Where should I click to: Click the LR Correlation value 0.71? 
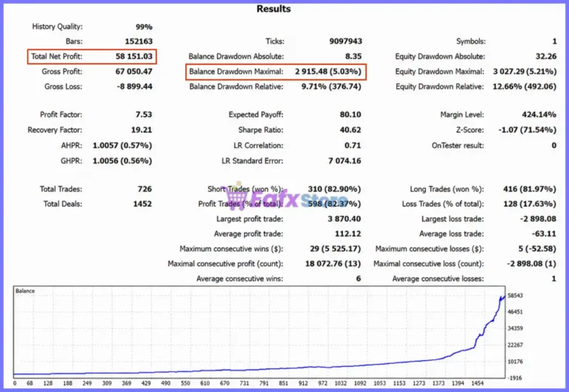353,145
